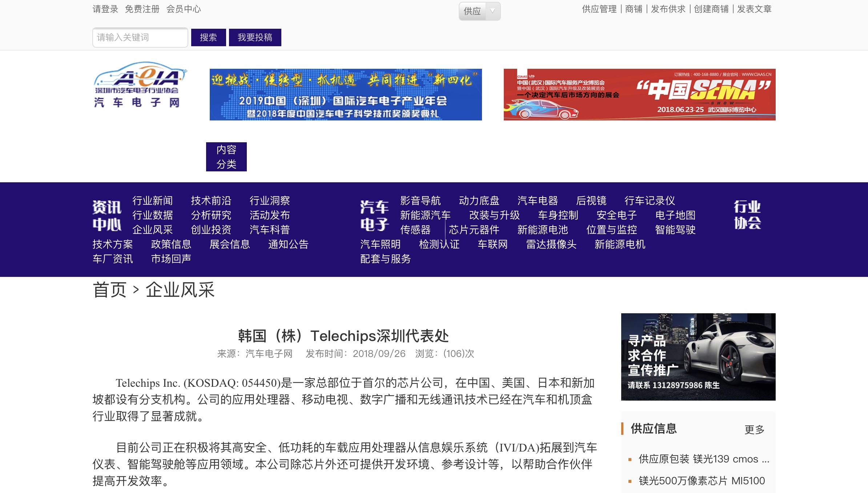The image size is (868, 493).
Task: Click the 汽车电子 section heading
Action: (375, 215)
